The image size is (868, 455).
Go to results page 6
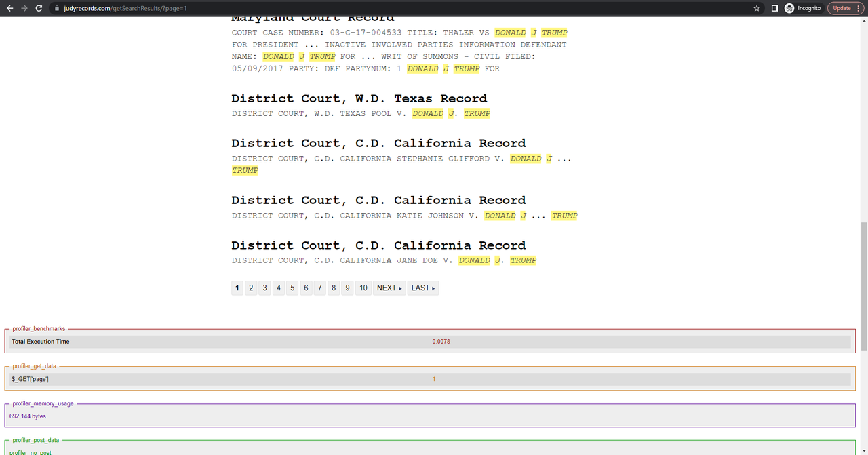coord(306,288)
